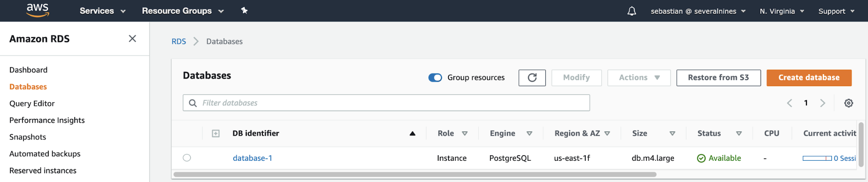Image resolution: width=868 pixels, height=182 pixels.
Task: Open Snapshots in the sidebar
Action: coord(27,137)
